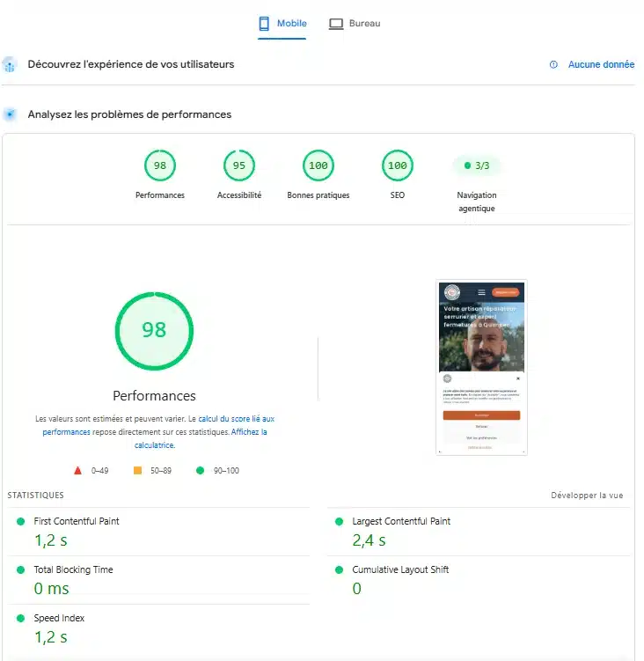The height and width of the screenshot is (661, 644).
Task: Click the large 98 performance gauge
Action: click(x=154, y=331)
